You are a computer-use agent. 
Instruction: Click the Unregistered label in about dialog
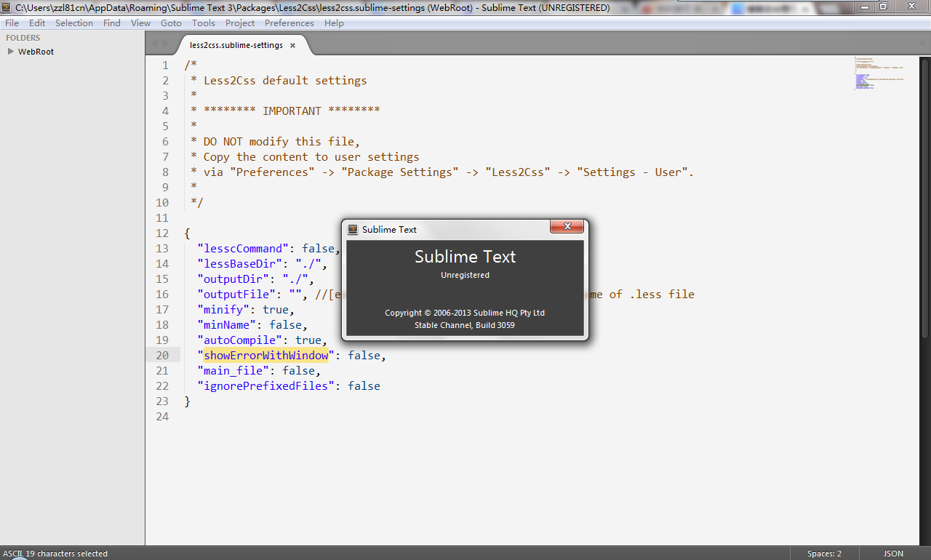tap(465, 275)
